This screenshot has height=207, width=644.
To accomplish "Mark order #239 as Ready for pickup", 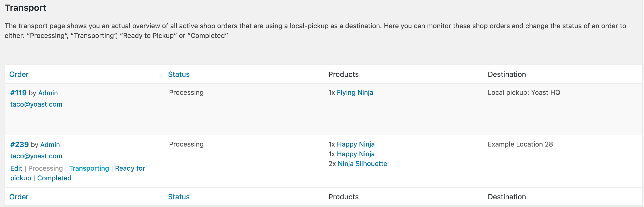I will [130, 168].
